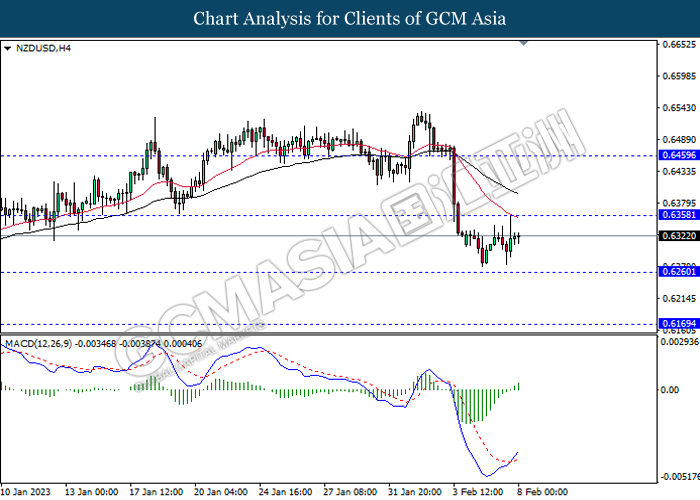This screenshot has height=500, width=700.
Task: Click the 10 Jan 2023 date label
Action: (26, 492)
